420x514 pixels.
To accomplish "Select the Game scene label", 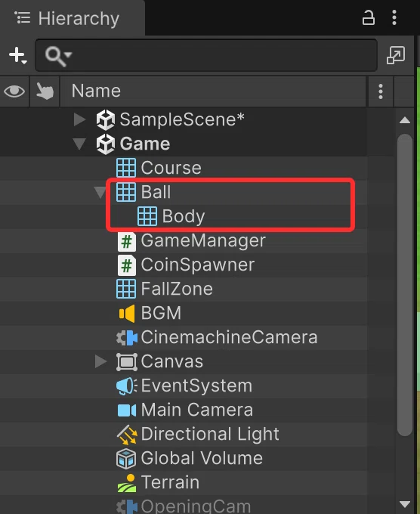I will [x=145, y=144].
